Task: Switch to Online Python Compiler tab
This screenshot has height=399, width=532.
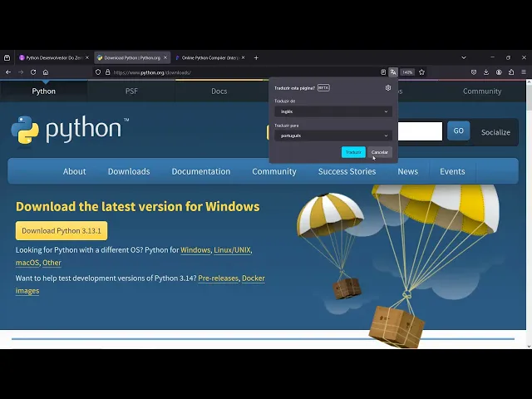Action: (x=209, y=57)
